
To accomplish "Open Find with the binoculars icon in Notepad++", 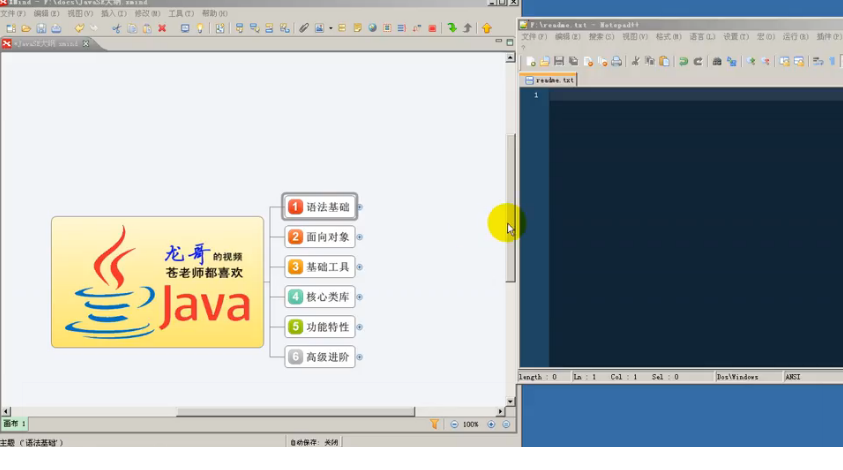I will [717, 61].
